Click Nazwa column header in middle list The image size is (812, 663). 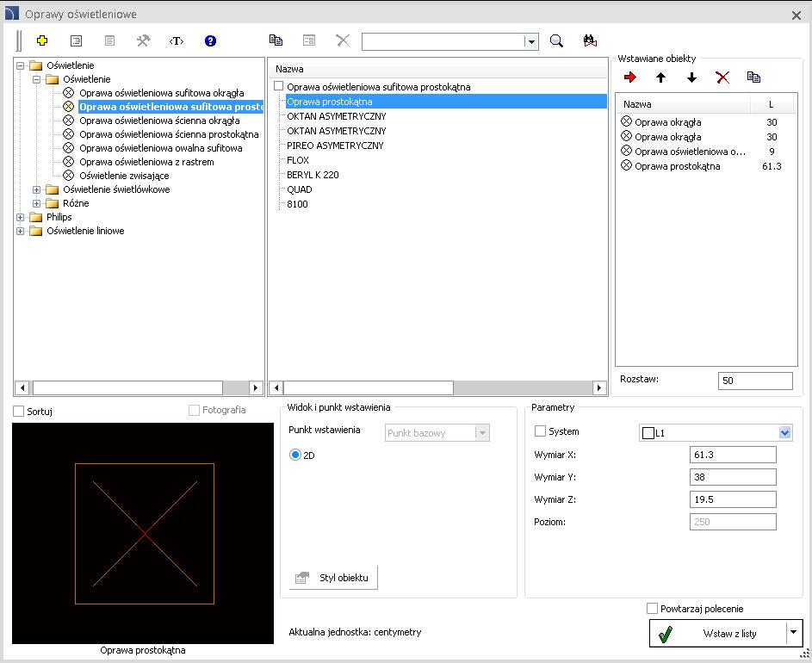pos(437,69)
